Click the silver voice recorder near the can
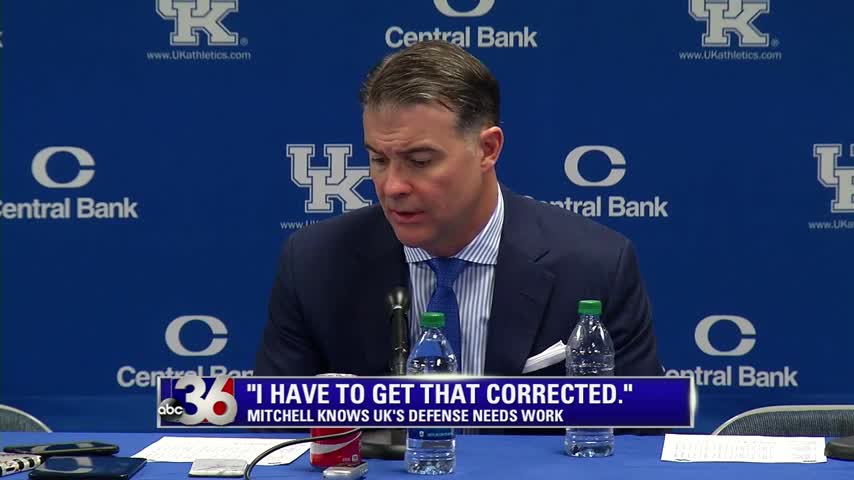This screenshot has width=854, height=480. [x=345, y=470]
